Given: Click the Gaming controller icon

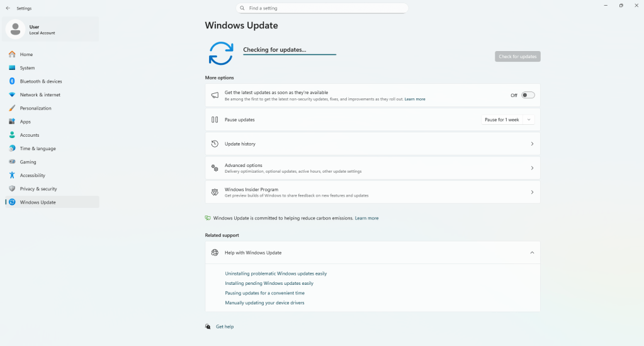Looking at the screenshot, I should pos(12,162).
